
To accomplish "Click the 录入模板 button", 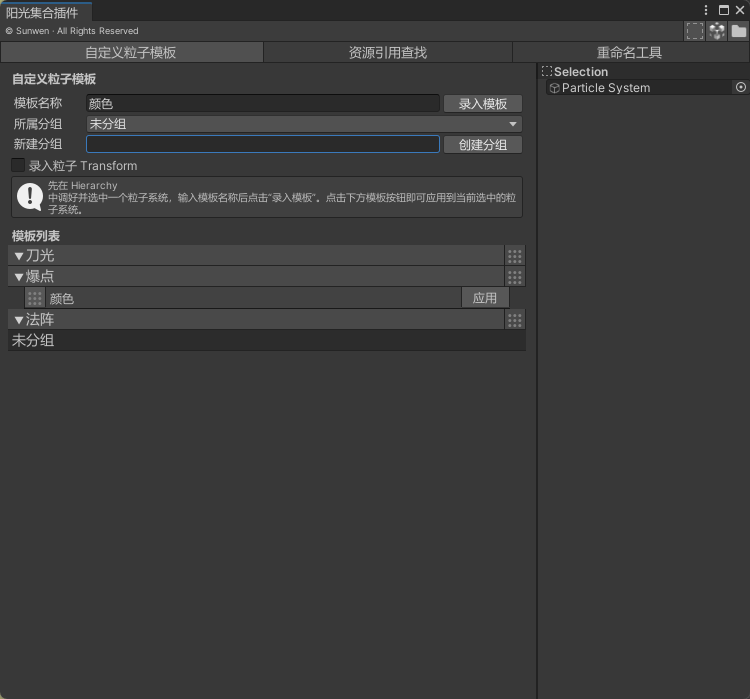I will (483, 103).
